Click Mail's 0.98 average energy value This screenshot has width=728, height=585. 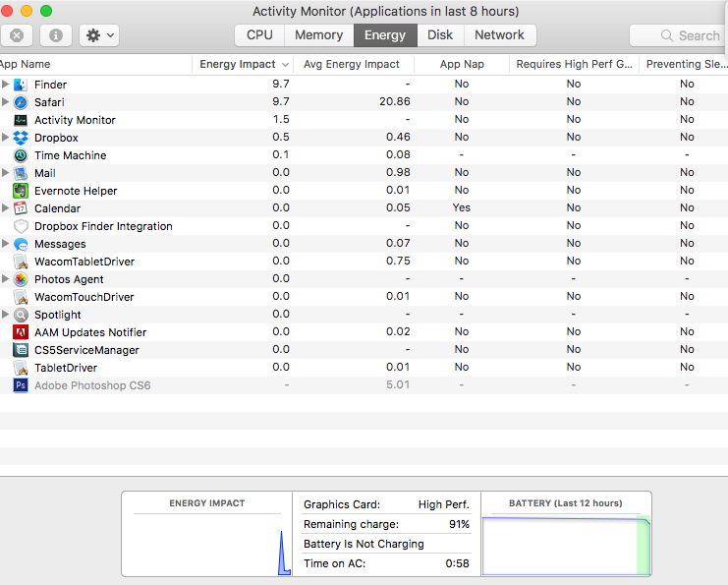(x=398, y=172)
